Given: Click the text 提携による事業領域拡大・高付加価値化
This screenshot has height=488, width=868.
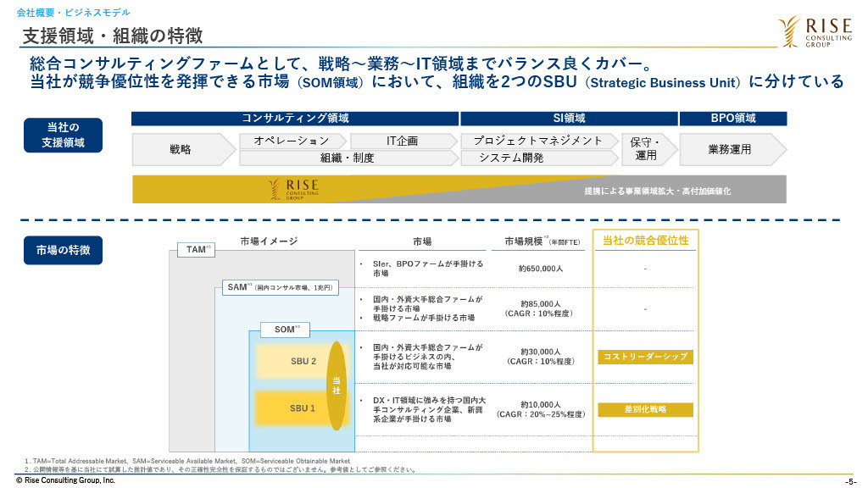Looking at the screenshot, I should click(x=657, y=191).
